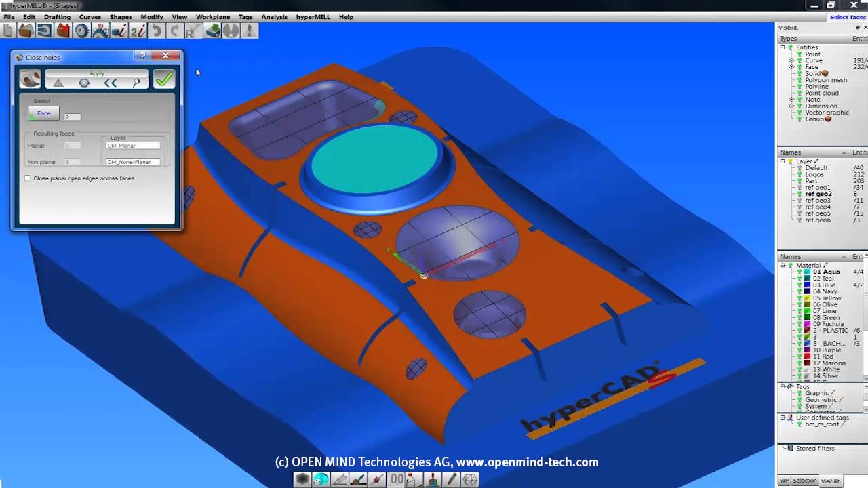Open the Drafting menu

57,17
